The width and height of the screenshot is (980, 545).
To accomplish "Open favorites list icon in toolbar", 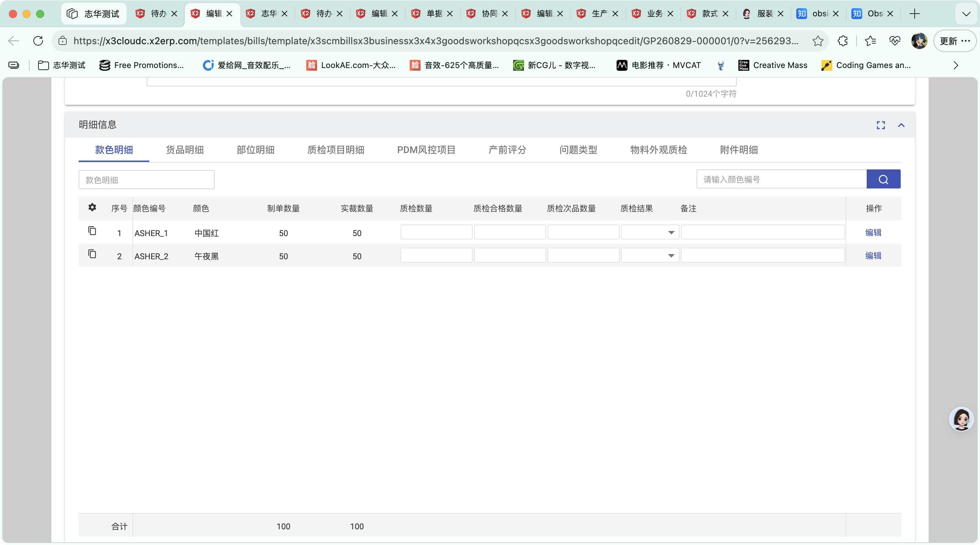I will pos(870,41).
